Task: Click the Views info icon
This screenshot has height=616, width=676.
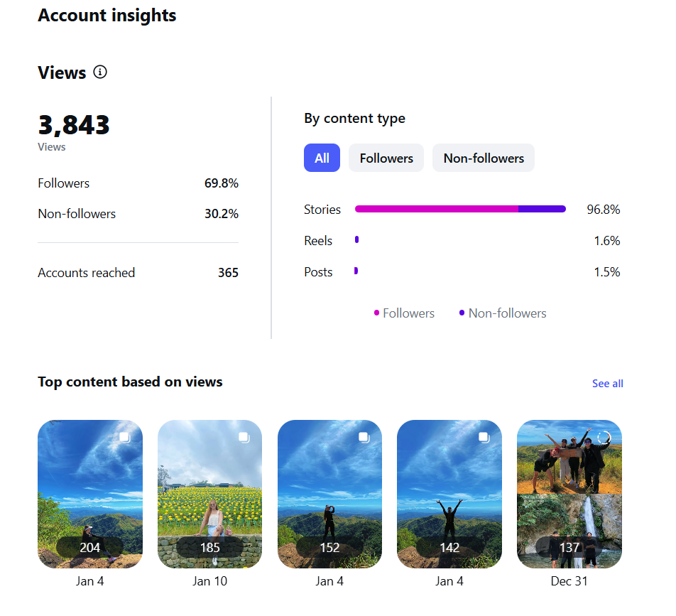Action: click(x=100, y=72)
